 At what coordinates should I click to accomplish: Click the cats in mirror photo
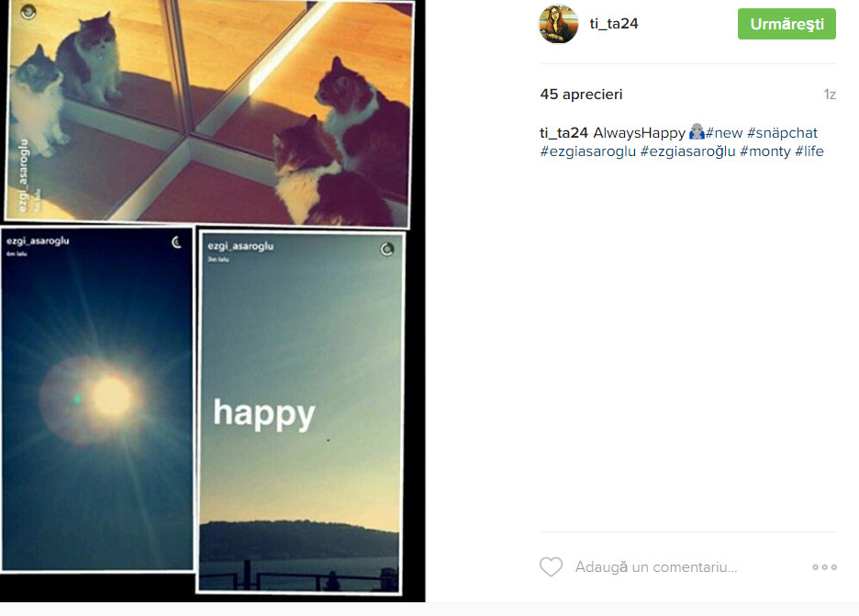click(x=208, y=112)
